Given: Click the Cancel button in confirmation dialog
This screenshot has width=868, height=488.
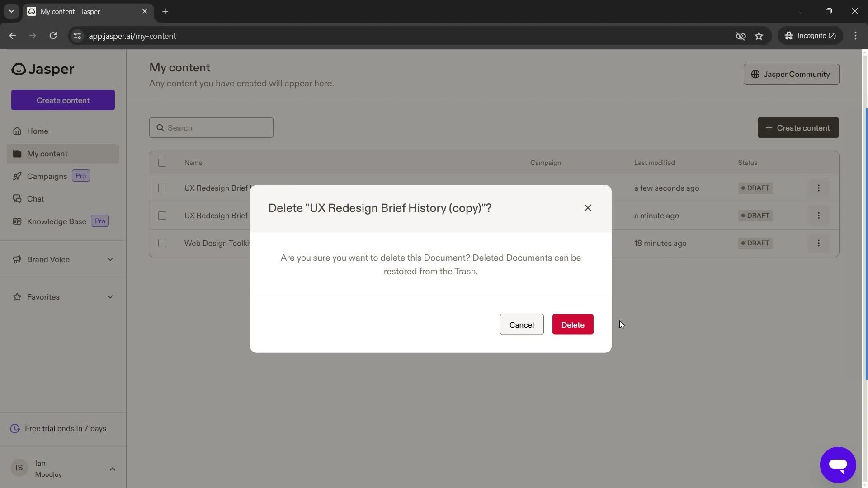Looking at the screenshot, I should (x=521, y=324).
